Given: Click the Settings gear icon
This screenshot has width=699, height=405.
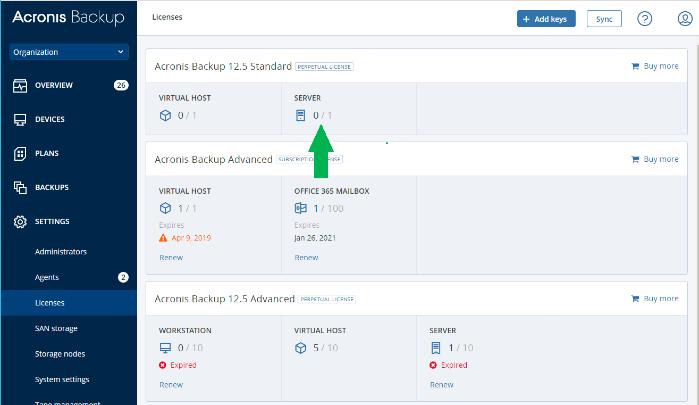Looking at the screenshot, I should [20, 222].
